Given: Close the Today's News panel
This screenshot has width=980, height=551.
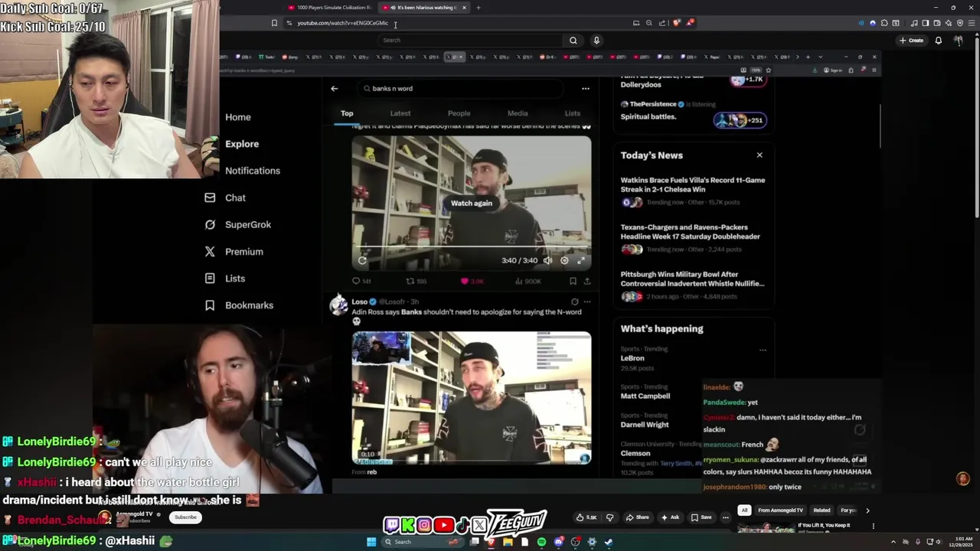Looking at the screenshot, I should [759, 155].
